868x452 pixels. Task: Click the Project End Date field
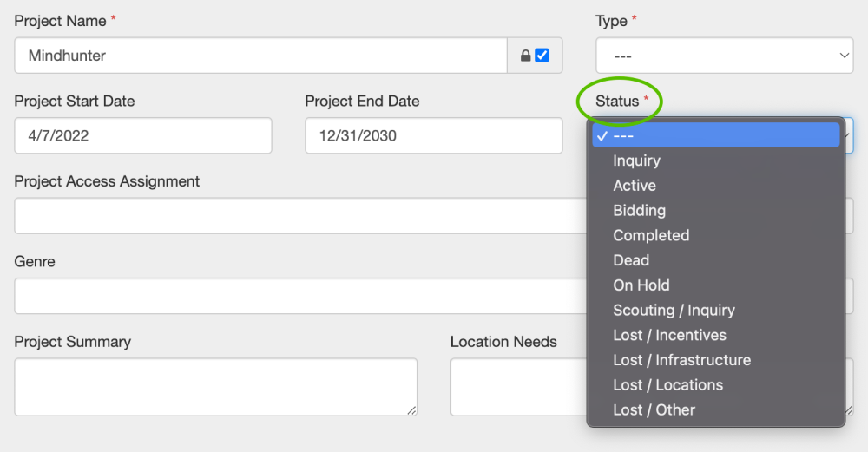click(x=433, y=135)
